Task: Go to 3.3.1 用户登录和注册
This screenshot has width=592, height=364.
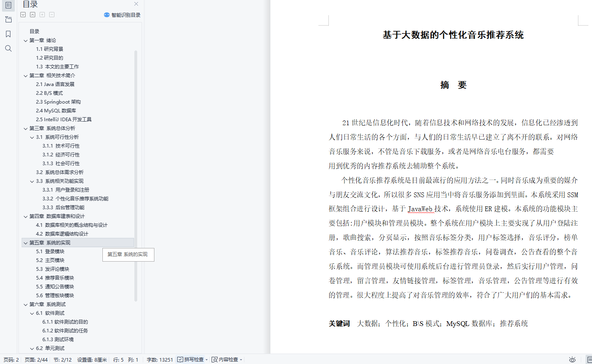Action: 66,190
